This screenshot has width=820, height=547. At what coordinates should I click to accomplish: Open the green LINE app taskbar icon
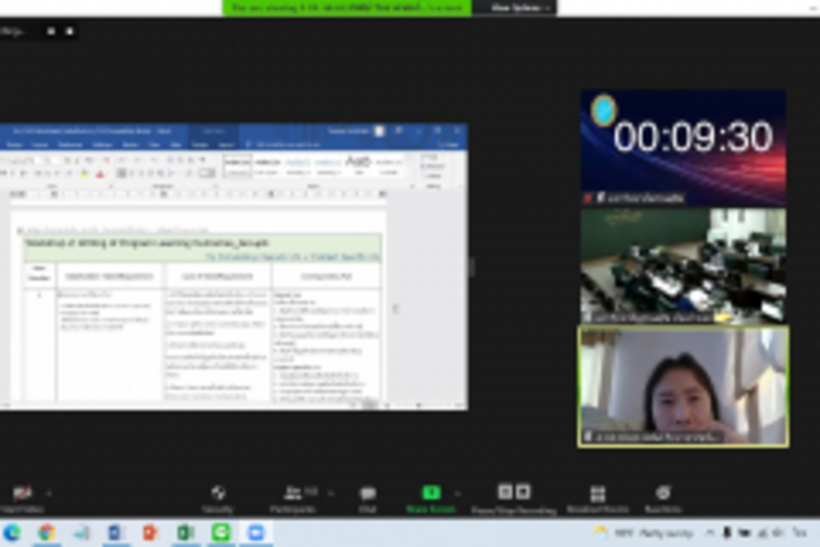221,533
